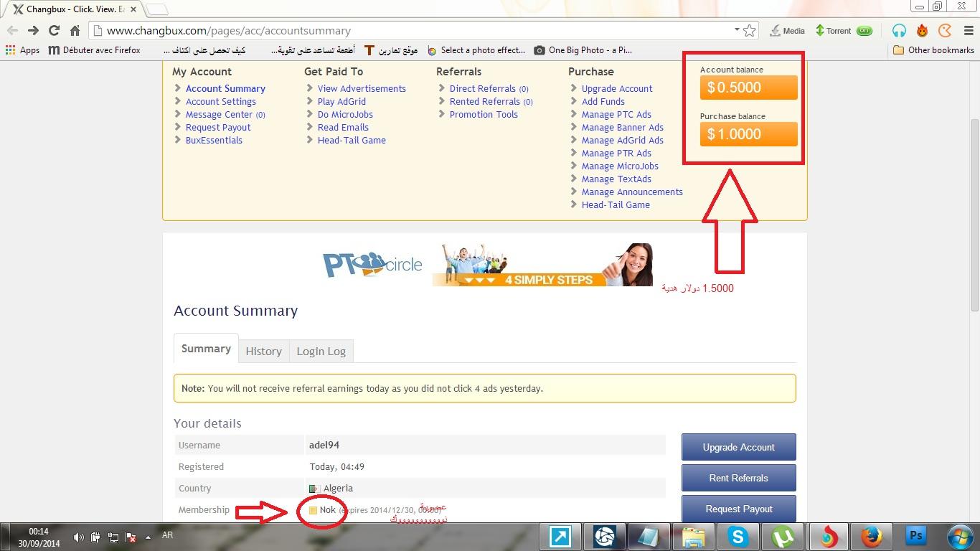
Task: Open the address bar dropdown arrow
Action: (737, 30)
